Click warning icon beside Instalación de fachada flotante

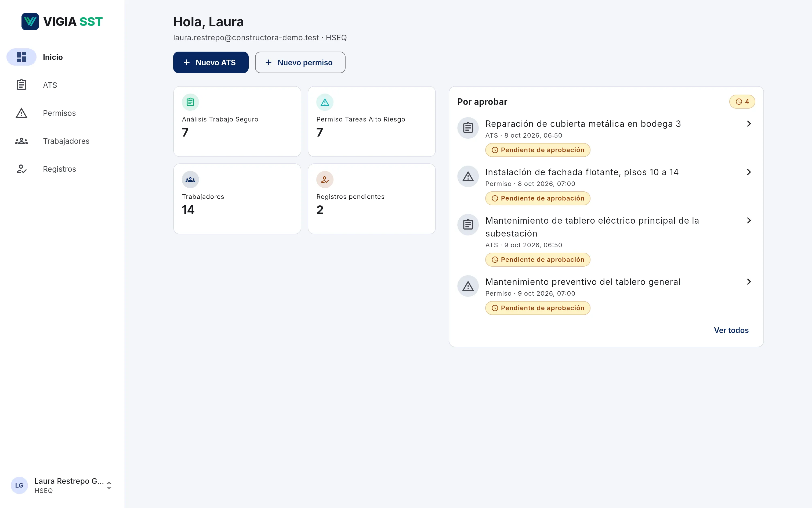468,176
